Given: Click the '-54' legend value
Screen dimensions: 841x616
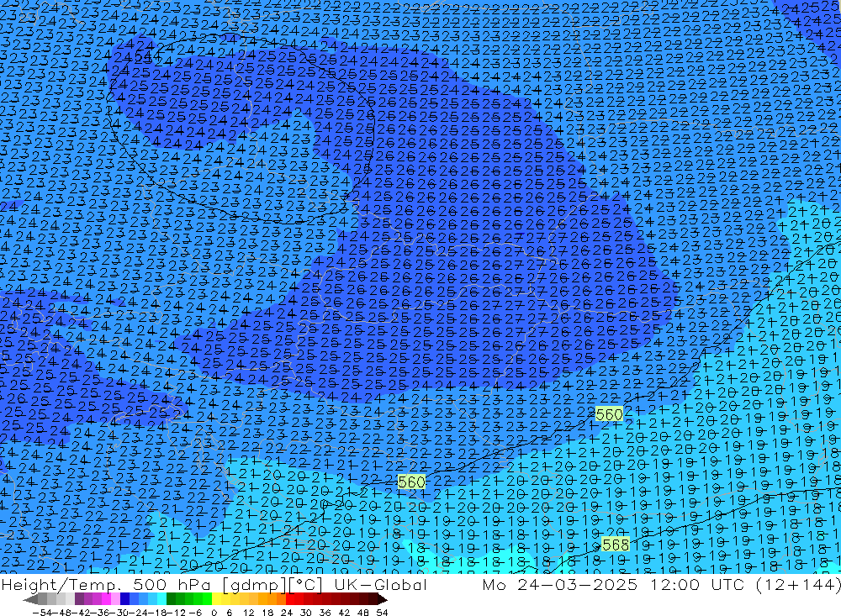Looking at the screenshot, I should click(40, 613).
